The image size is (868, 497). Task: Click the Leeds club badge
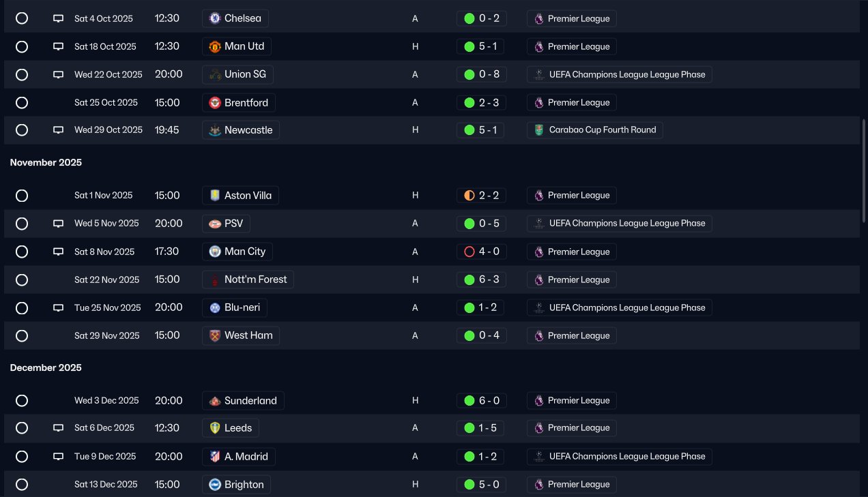(215, 428)
